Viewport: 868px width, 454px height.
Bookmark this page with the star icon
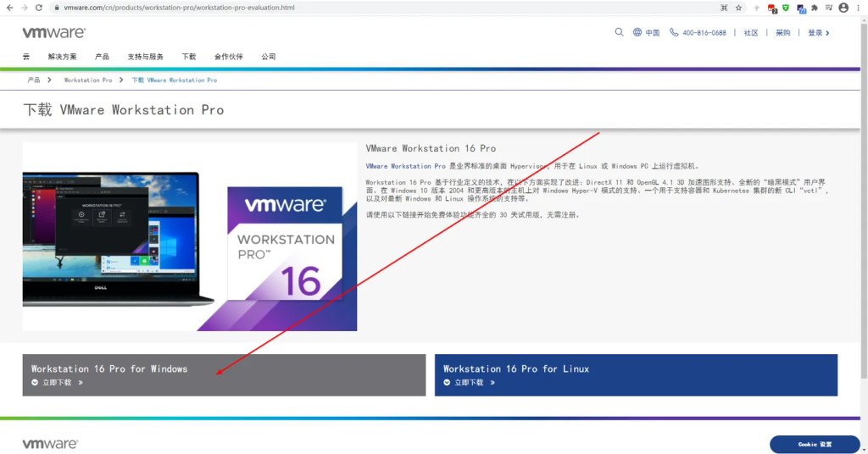738,8
